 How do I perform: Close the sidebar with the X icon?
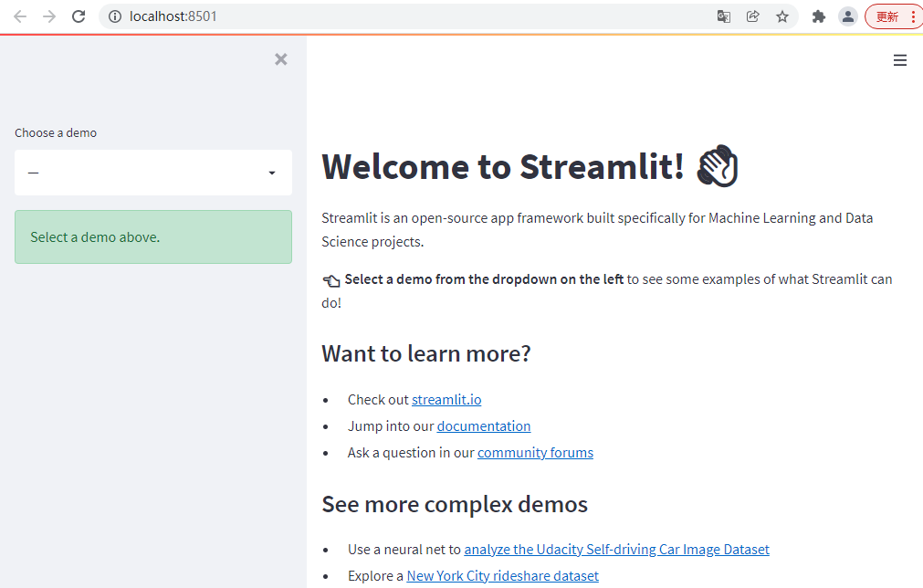click(x=281, y=58)
